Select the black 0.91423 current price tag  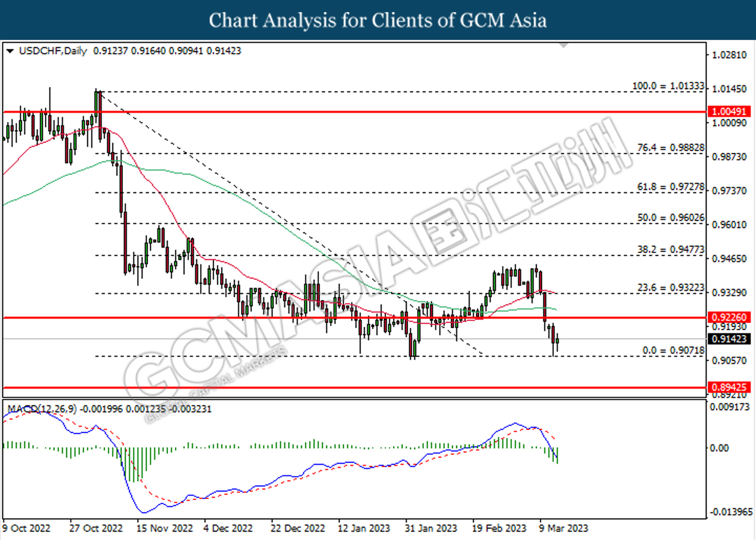click(729, 339)
